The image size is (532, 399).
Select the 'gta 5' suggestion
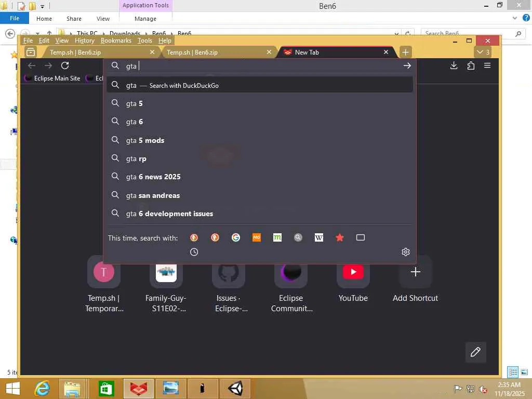(x=260, y=103)
